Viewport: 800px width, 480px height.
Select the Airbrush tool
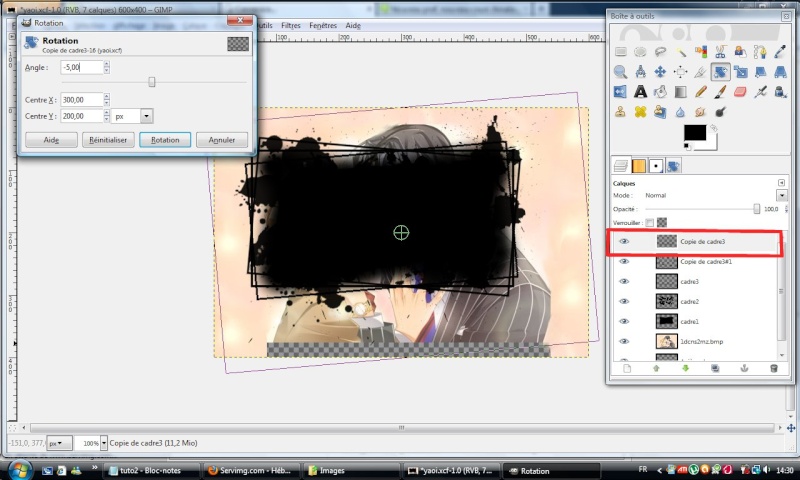pos(760,92)
